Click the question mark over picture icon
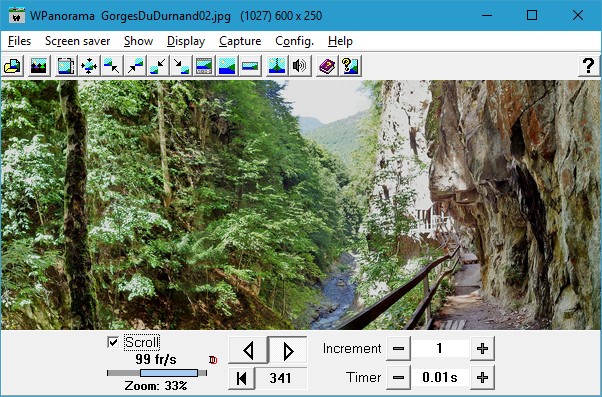Viewport: 602px width, 397px height. (350, 66)
